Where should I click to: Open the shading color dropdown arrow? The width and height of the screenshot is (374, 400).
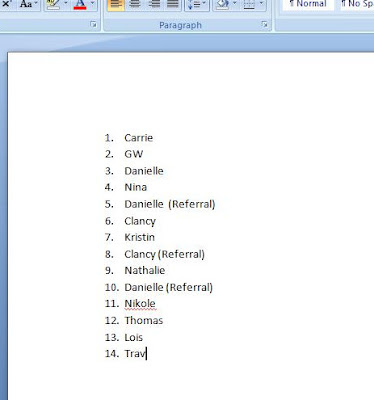point(235,3)
